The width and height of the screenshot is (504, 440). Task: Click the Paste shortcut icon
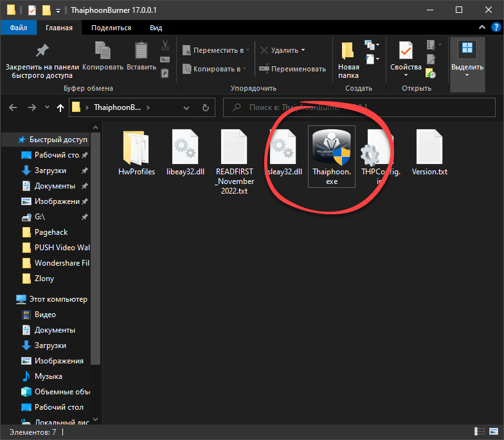165,73
